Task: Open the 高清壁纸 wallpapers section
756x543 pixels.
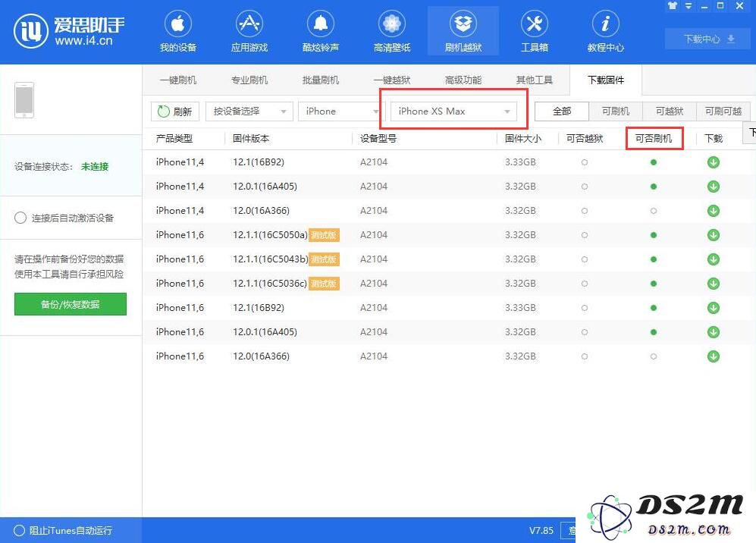Action: pyautogui.click(x=392, y=31)
